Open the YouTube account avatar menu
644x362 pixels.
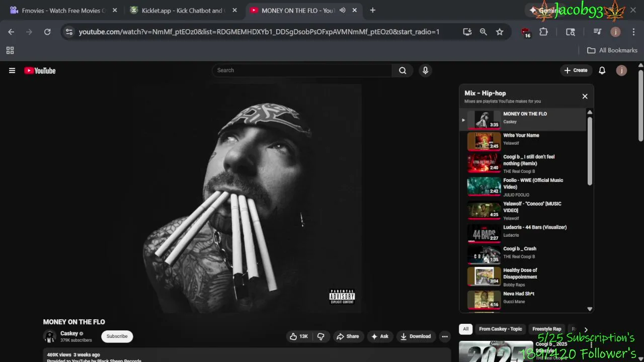pyautogui.click(x=621, y=70)
